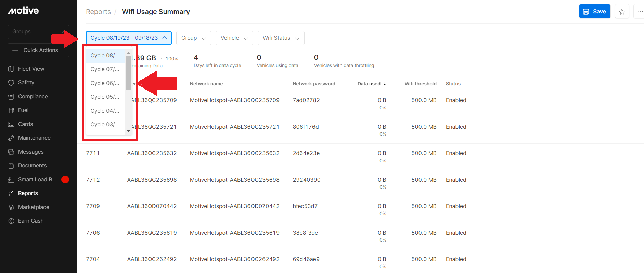Click the Save button
The height and width of the screenshot is (273, 644).
pyautogui.click(x=595, y=12)
